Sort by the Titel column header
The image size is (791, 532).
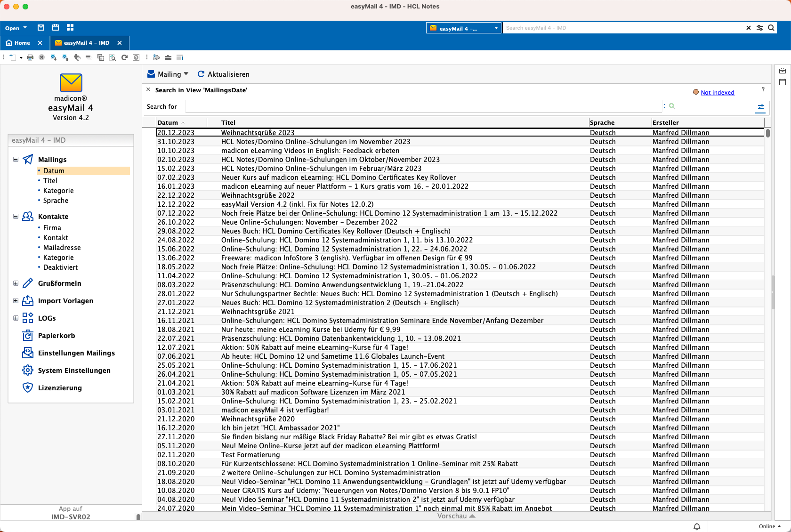pos(398,122)
